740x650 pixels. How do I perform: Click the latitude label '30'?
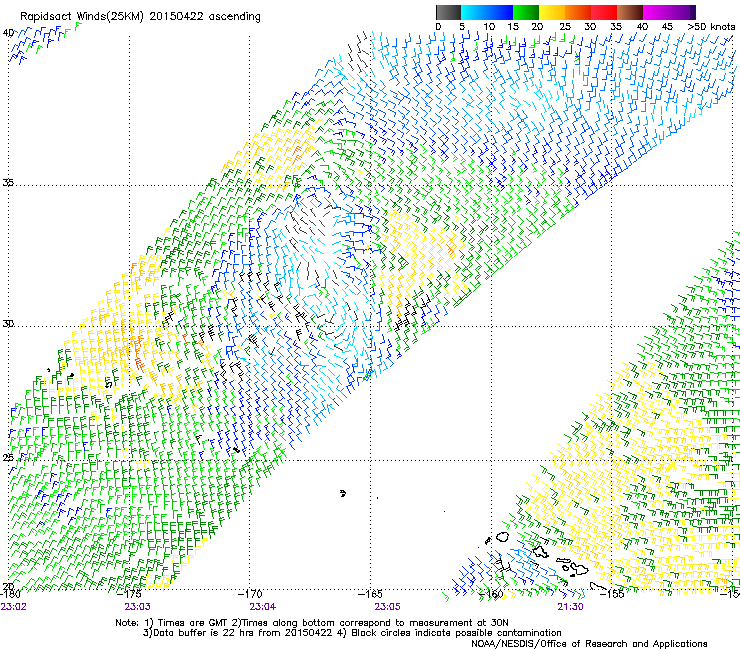click(8, 324)
